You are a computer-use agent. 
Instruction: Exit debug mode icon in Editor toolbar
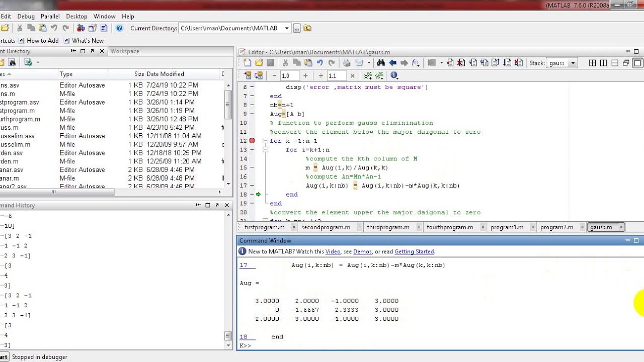coord(518,63)
